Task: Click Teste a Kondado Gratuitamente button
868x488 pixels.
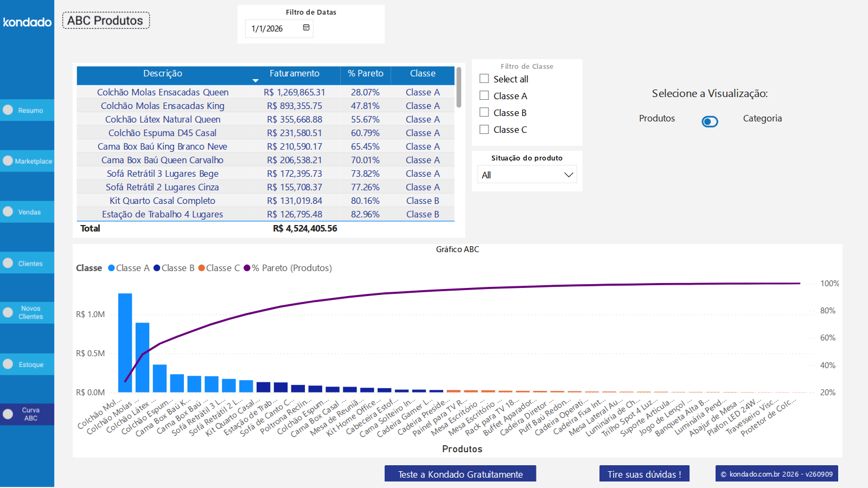Action: 461,474
